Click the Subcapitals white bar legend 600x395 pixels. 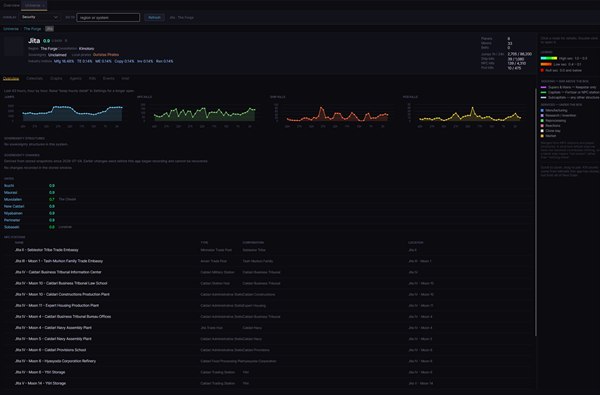pos(543,98)
